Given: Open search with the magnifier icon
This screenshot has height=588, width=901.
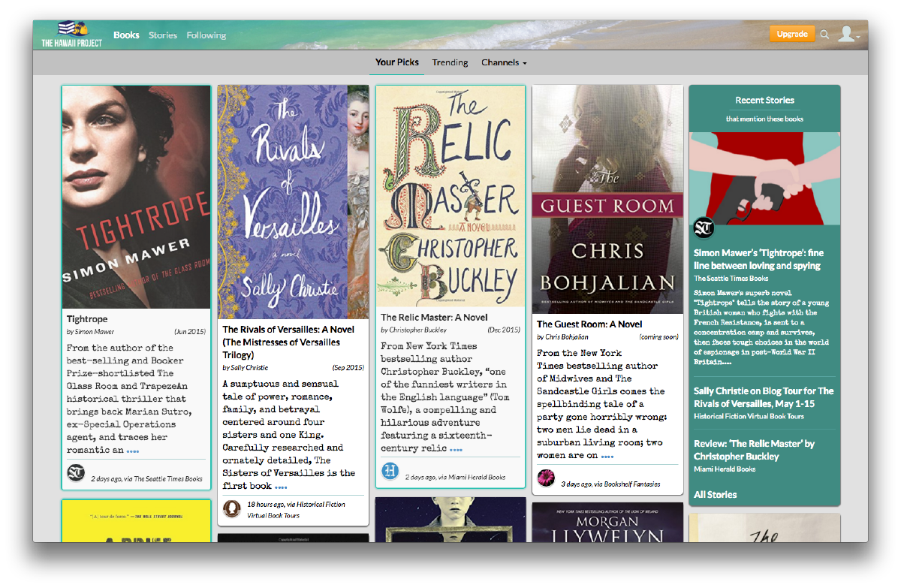Looking at the screenshot, I should pos(824,35).
